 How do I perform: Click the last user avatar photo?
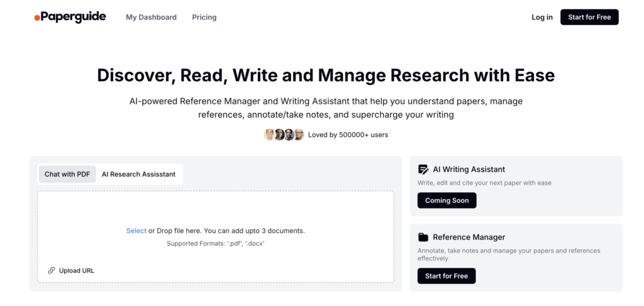(299, 134)
